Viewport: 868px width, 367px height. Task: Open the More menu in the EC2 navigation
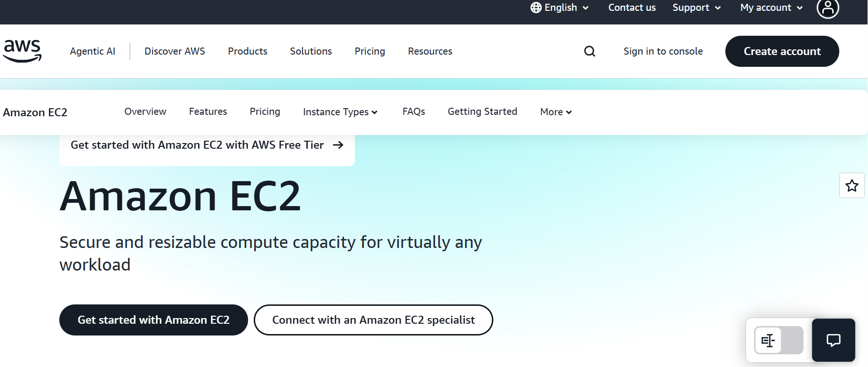[555, 112]
